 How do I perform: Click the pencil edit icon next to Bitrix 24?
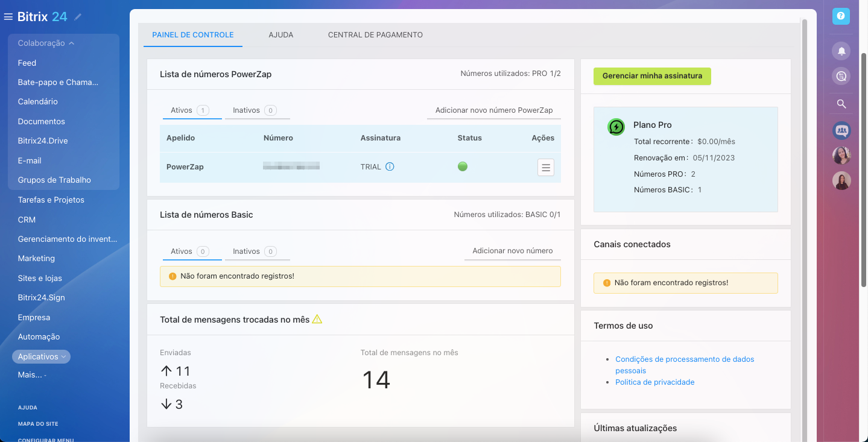point(78,17)
